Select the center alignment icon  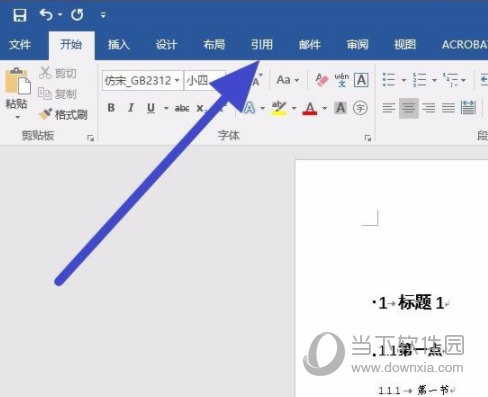click(409, 108)
